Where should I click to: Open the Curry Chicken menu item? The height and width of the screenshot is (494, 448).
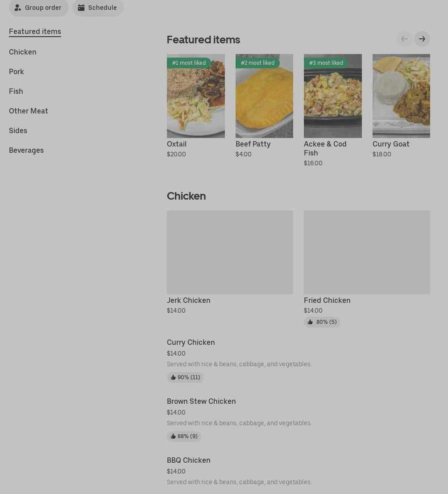pos(191,343)
